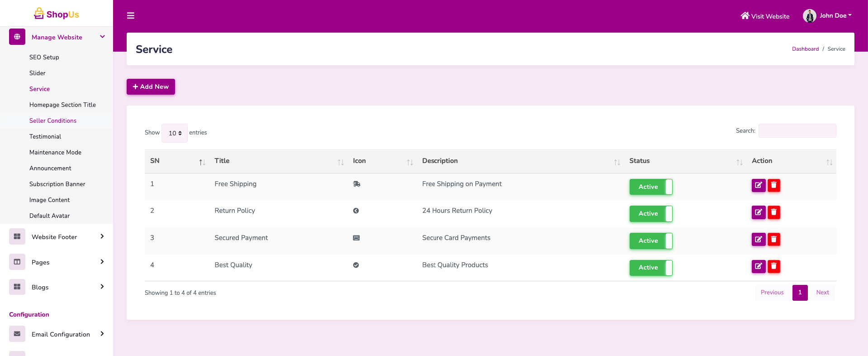Delete the Return Policy service
The height and width of the screenshot is (356, 868).
774,212
